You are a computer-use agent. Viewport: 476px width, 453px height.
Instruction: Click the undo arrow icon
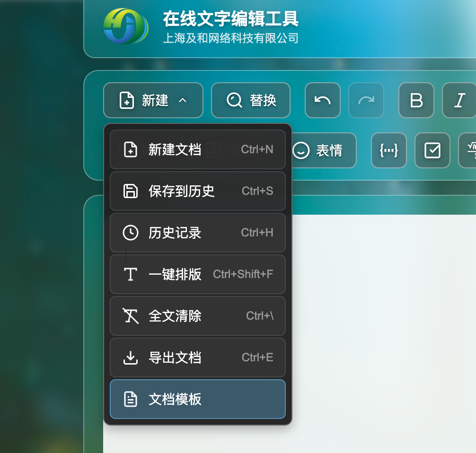pos(322,100)
